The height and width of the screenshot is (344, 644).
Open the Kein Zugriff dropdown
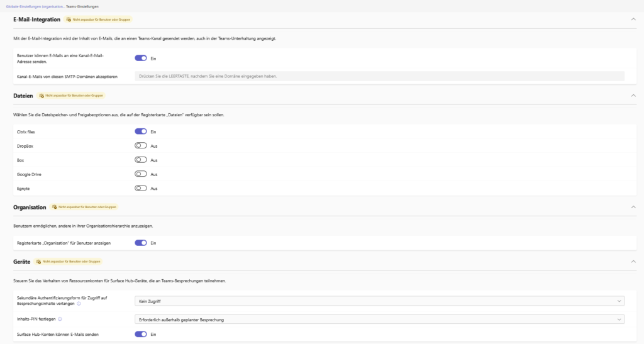tap(380, 301)
